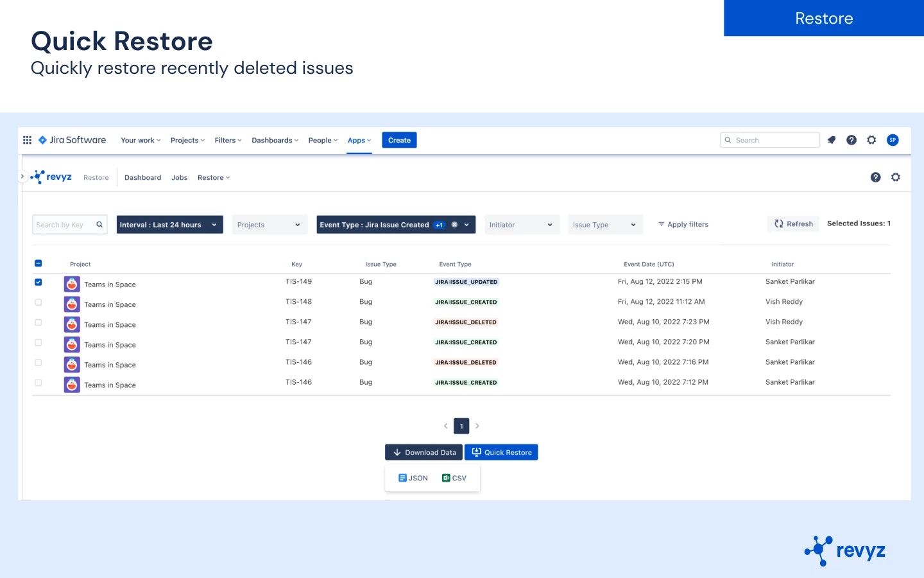
Task: Open the Projects menu in Jira navigation
Action: coord(187,140)
